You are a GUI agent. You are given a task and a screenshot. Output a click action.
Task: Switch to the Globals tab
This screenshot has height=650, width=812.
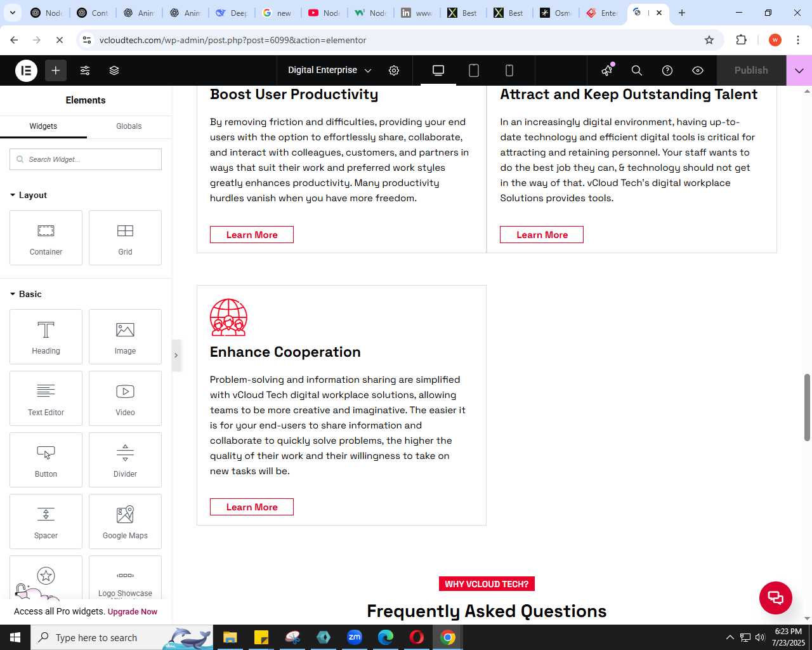(129, 126)
